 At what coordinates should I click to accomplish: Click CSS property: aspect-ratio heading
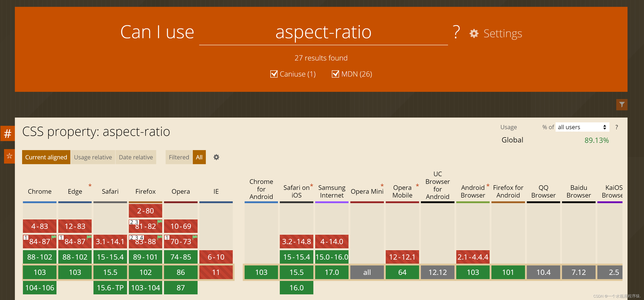tap(96, 132)
